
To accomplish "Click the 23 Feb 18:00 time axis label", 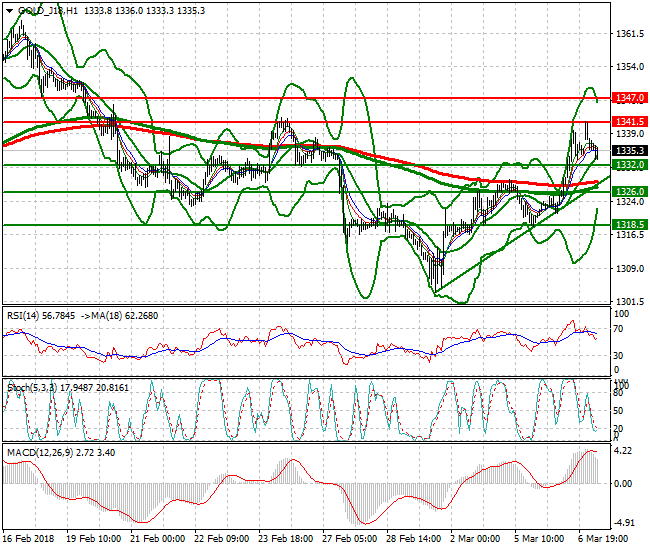I will (286, 539).
